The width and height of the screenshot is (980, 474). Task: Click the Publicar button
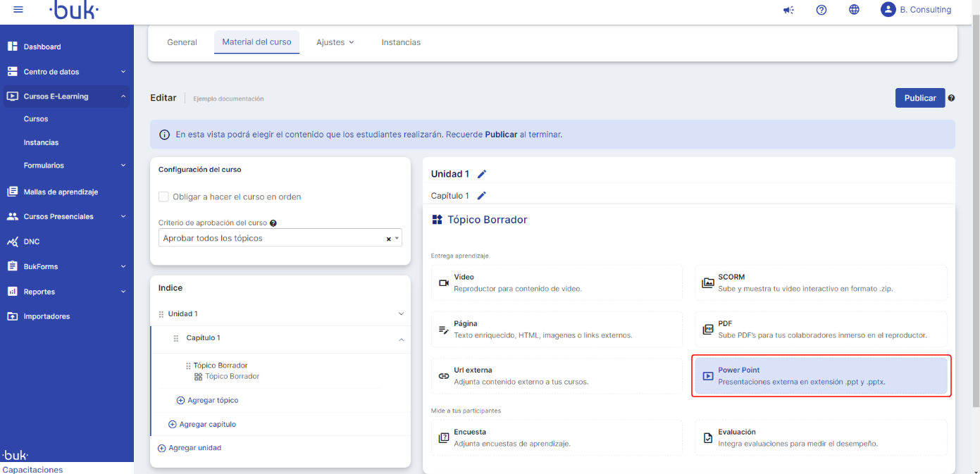click(x=919, y=98)
